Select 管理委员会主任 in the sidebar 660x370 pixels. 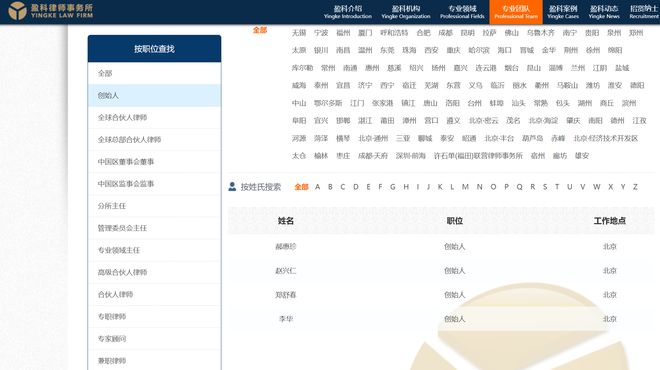coord(154,228)
